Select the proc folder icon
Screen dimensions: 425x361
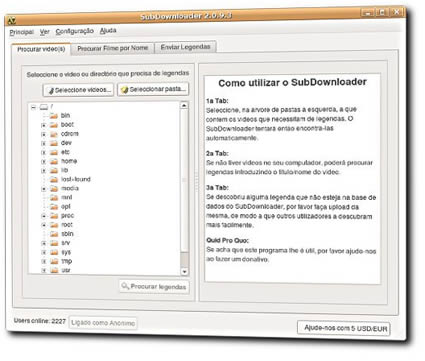[54, 216]
